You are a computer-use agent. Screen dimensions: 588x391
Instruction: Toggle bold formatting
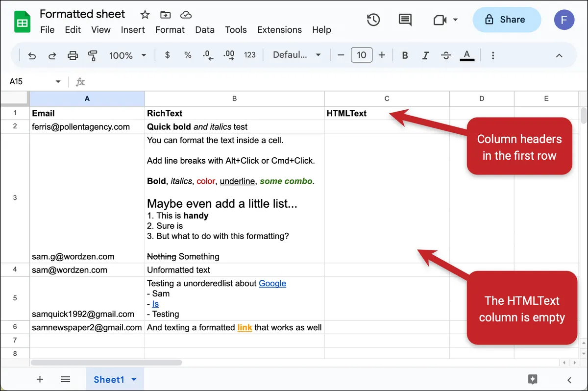pyautogui.click(x=405, y=55)
